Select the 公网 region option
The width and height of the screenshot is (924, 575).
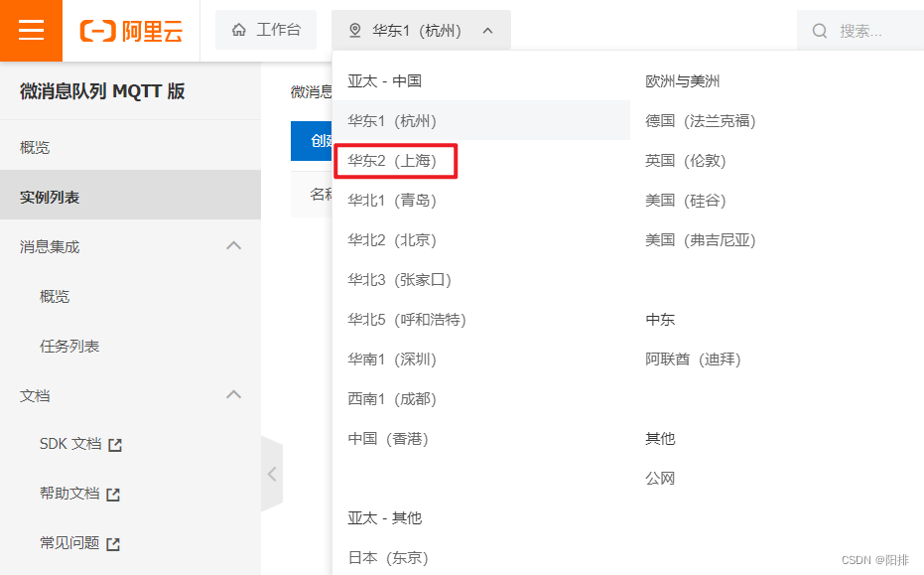pos(660,478)
